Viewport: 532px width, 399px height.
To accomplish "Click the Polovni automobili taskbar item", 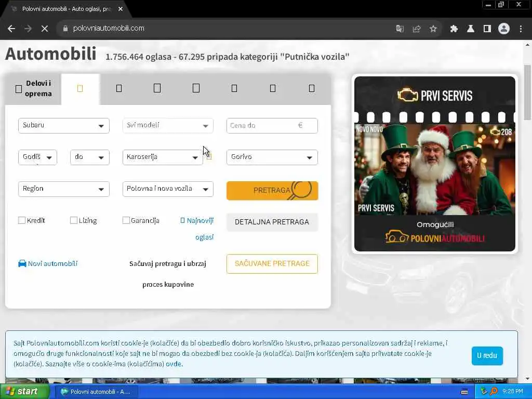I will (x=96, y=392).
